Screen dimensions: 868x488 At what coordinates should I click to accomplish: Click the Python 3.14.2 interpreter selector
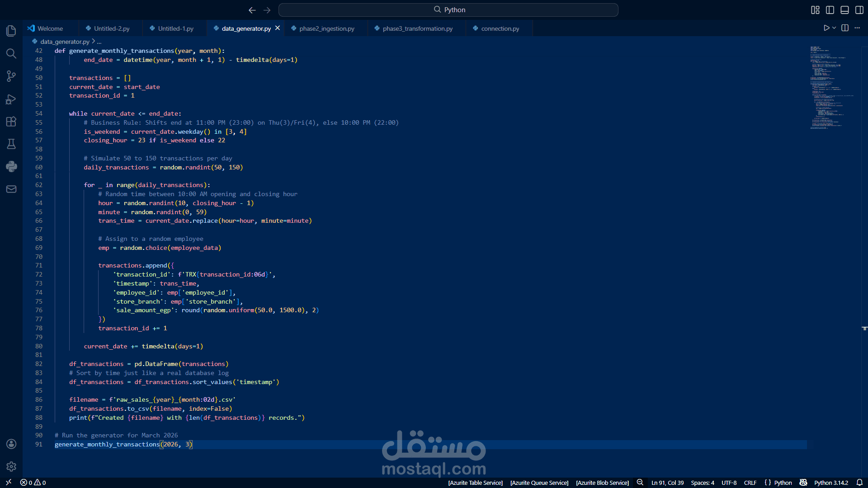[831, 483]
